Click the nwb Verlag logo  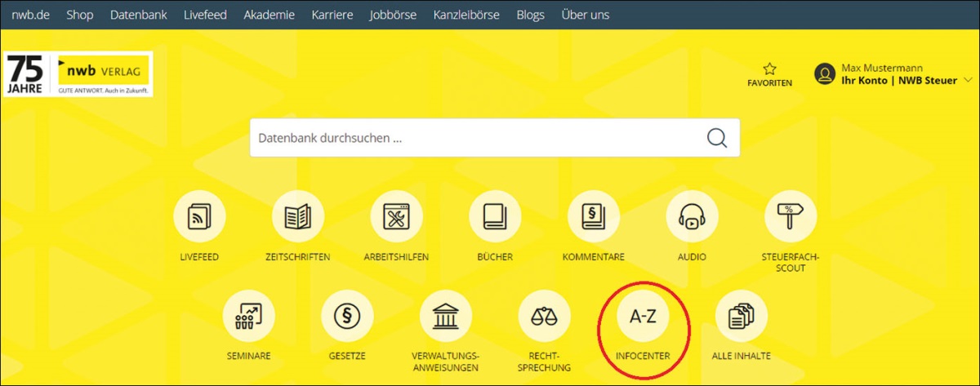click(x=103, y=75)
